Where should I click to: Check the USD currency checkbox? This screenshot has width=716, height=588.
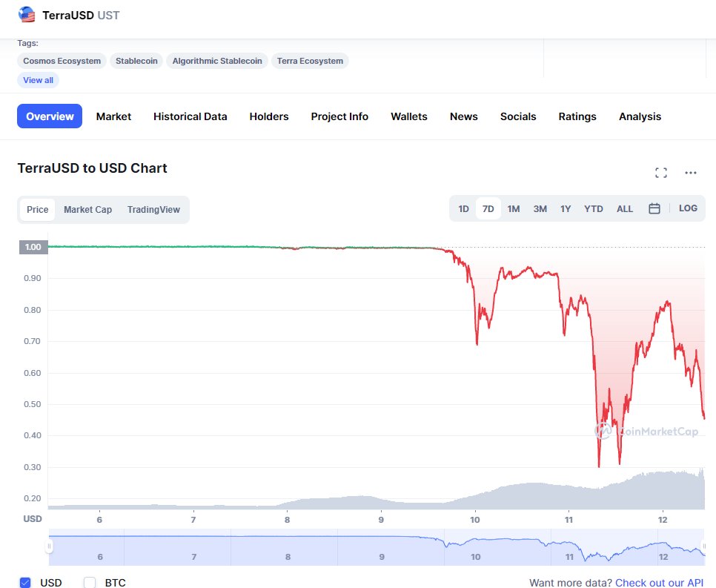(25, 583)
